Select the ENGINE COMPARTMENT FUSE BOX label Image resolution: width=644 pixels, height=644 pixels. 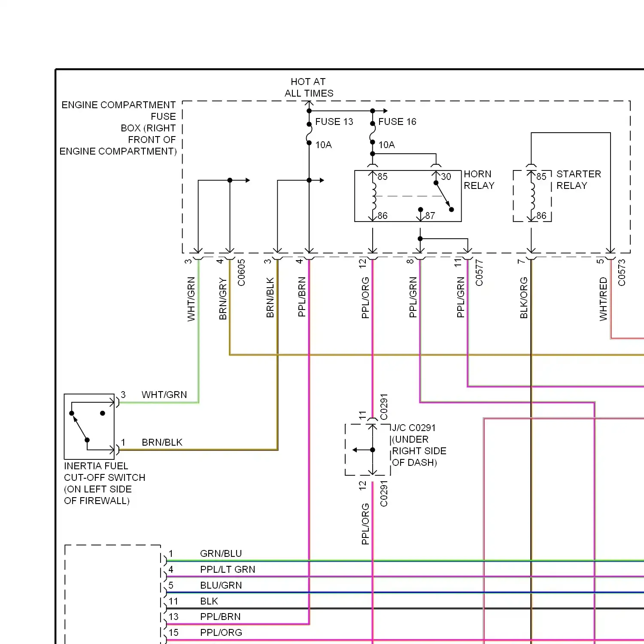[118, 128]
